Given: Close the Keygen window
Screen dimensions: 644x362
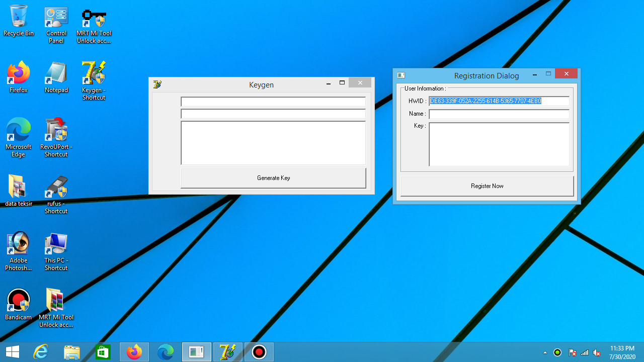Looking at the screenshot, I should coord(360,83).
